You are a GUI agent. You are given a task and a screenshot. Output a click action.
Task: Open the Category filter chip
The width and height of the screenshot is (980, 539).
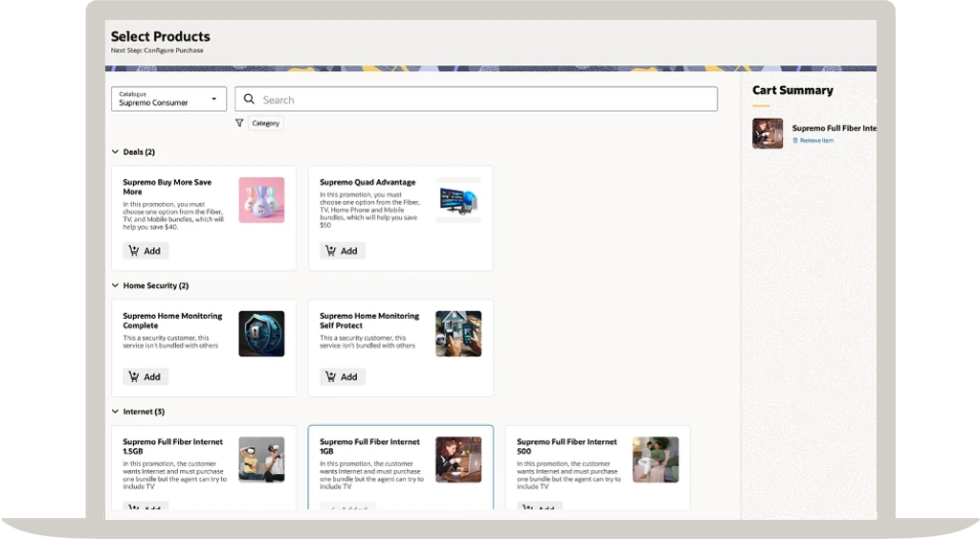tap(266, 124)
